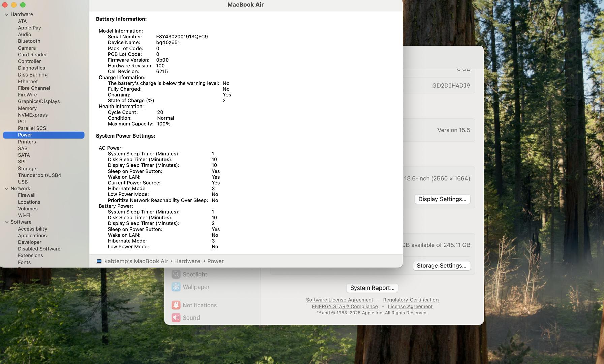Select Fonts under Software

24,262
